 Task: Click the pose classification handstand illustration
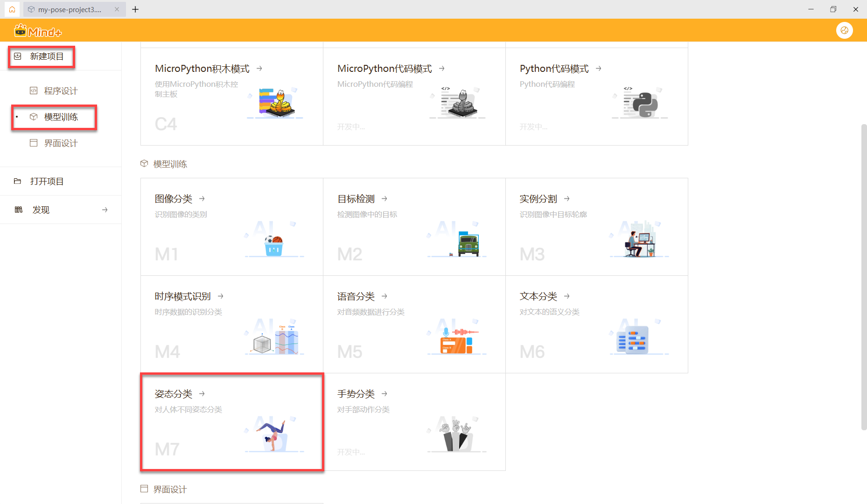273,435
